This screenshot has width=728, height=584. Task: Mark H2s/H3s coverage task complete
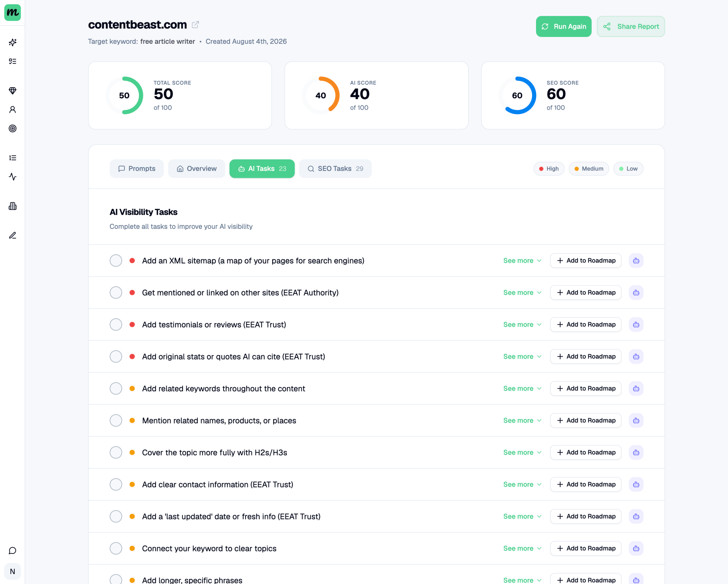tap(116, 452)
